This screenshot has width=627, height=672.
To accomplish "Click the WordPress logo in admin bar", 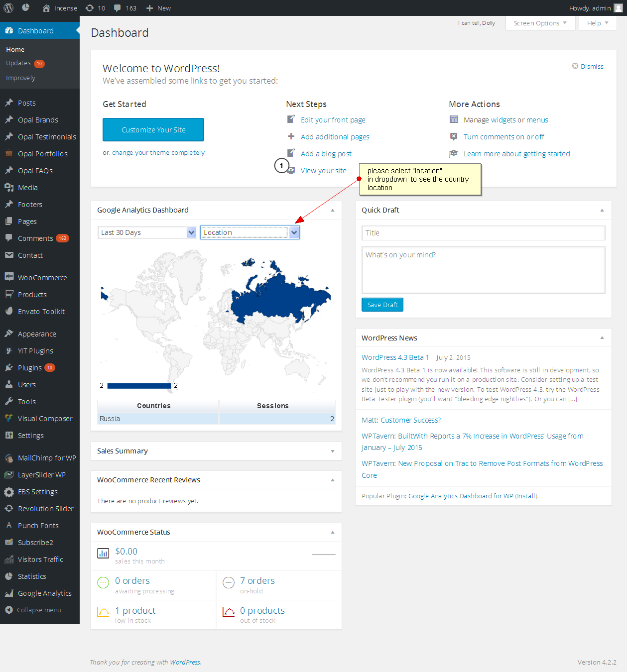I will 8,8.
